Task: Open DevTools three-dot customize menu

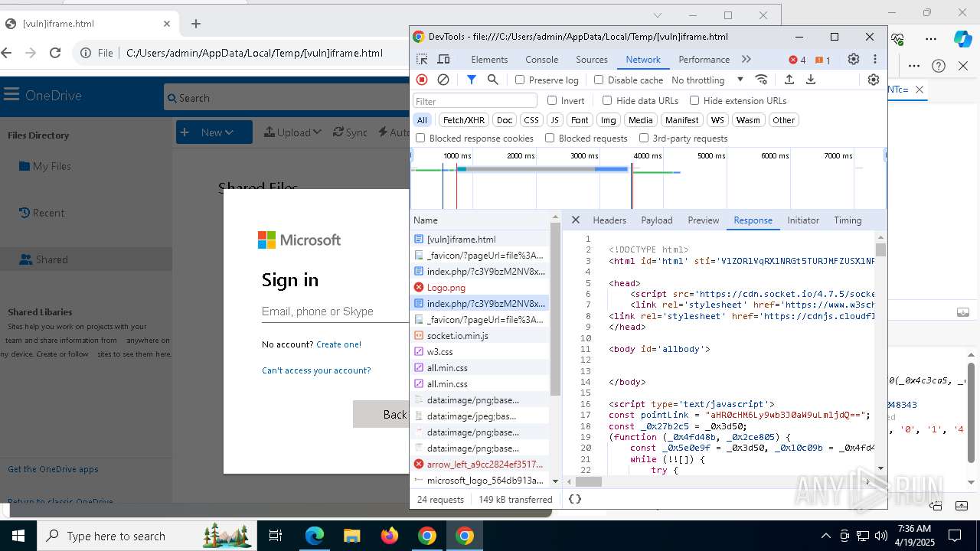Action: (875, 59)
